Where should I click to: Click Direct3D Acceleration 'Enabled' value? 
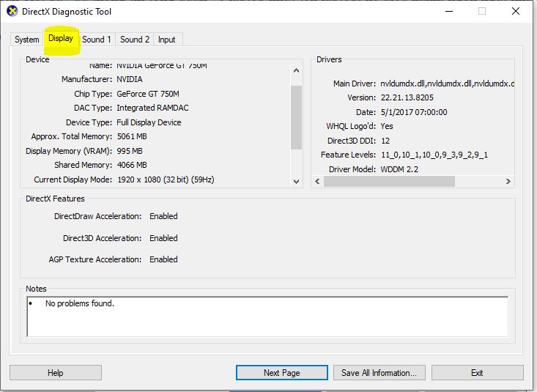[163, 238]
